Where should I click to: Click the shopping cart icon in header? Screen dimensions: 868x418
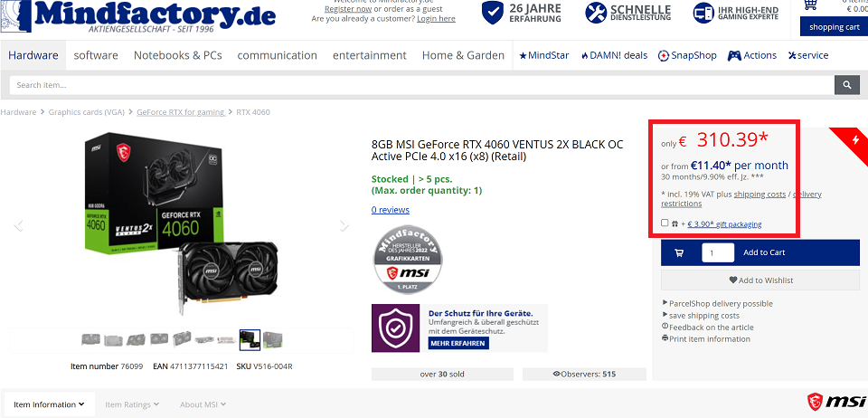click(x=810, y=5)
